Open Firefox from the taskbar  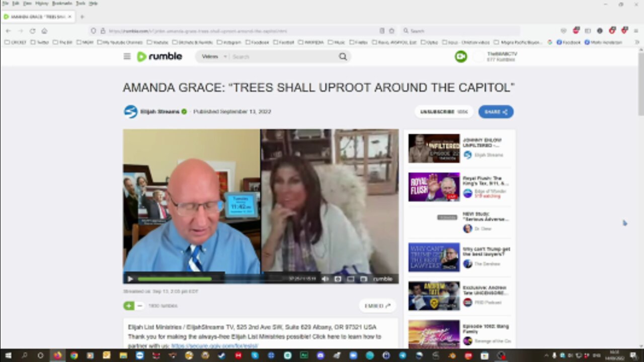[57, 355]
